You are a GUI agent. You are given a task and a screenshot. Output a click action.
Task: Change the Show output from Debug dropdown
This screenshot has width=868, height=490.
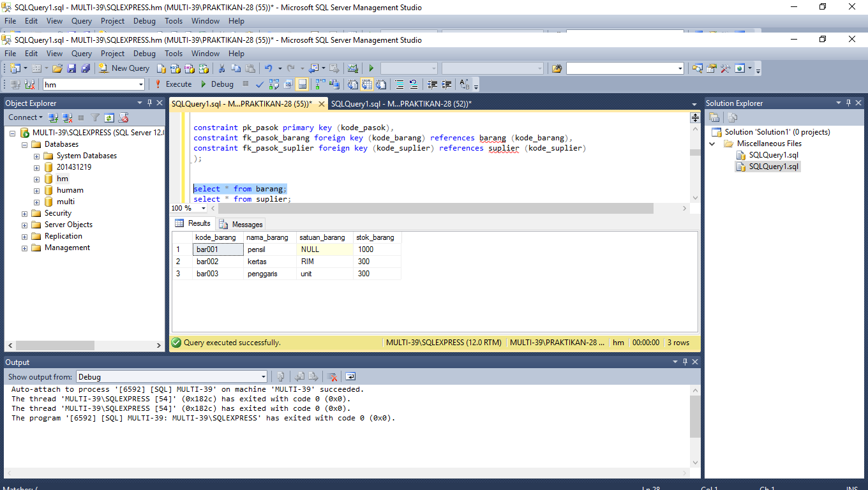[x=262, y=376]
